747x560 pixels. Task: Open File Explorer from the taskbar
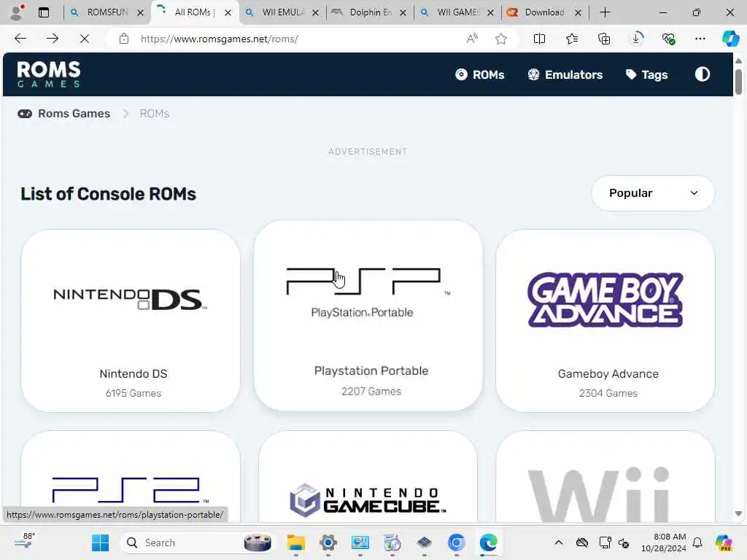pos(296,542)
